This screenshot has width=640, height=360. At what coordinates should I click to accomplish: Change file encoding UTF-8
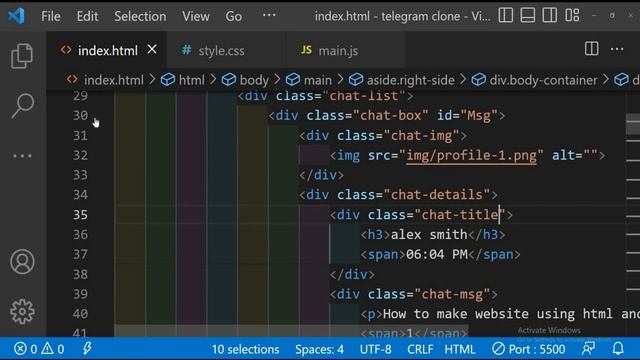coord(376,349)
